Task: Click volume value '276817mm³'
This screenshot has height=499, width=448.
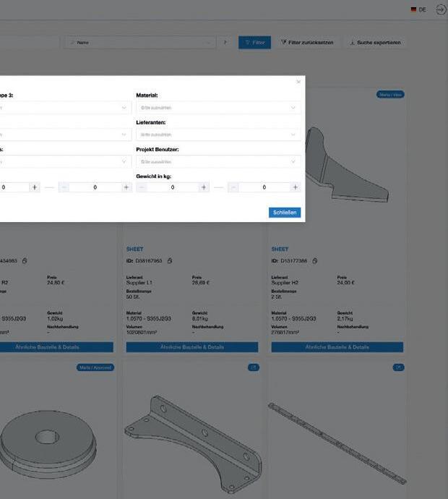Action: point(285,332)
